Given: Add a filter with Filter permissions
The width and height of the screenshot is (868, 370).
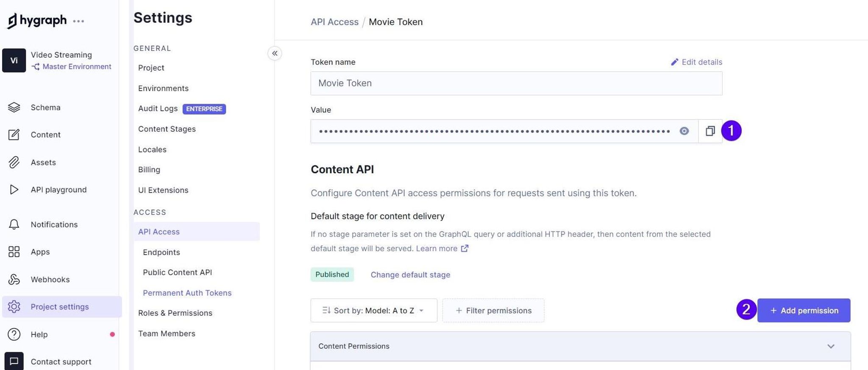Looking at the screenshot, I should 493,311.
